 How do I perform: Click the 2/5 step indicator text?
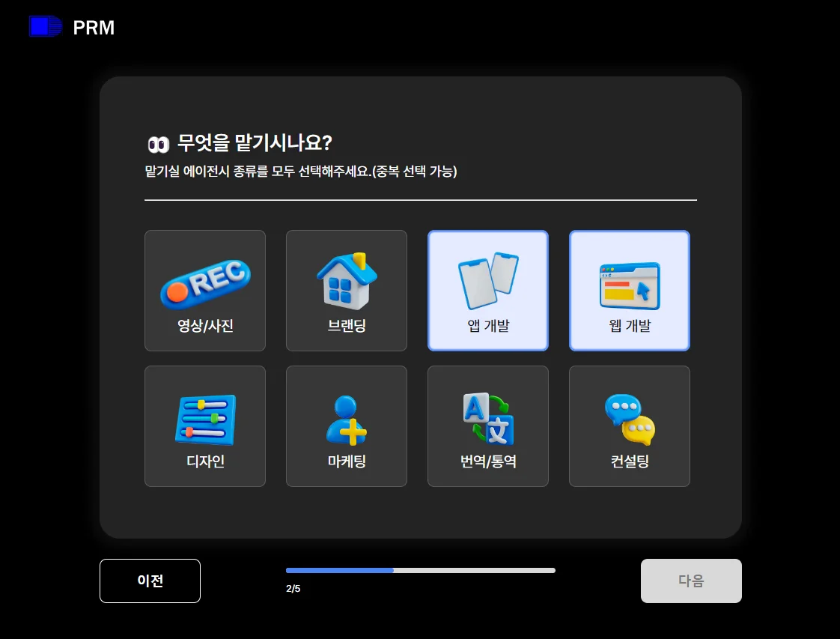click(x=293, y=589)
